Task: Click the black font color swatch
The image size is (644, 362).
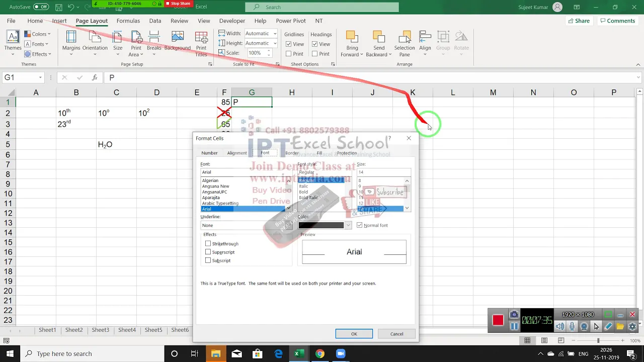Action: click(x=321, y=225)
